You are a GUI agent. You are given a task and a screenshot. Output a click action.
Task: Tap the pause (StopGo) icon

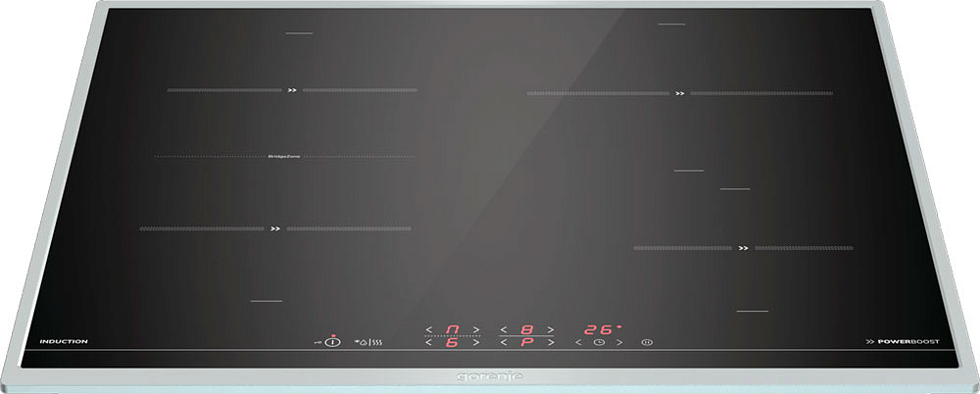(x=647, y=342)
